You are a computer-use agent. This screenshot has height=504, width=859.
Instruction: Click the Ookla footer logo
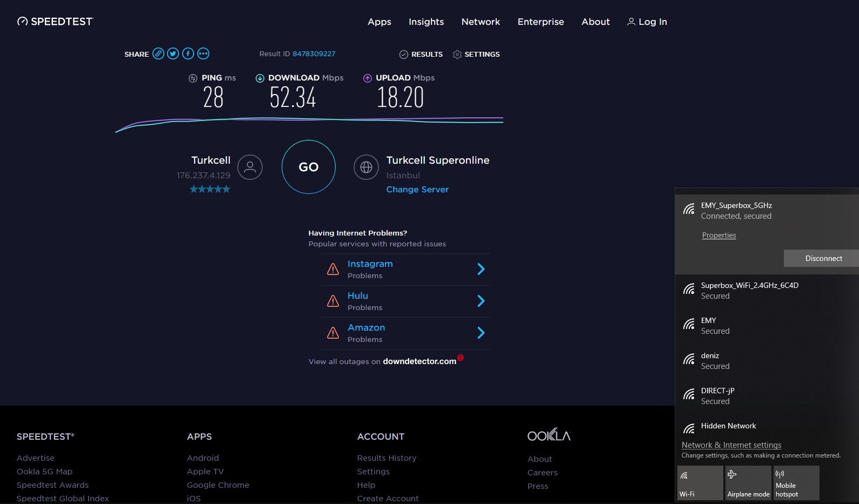[549, 435]
